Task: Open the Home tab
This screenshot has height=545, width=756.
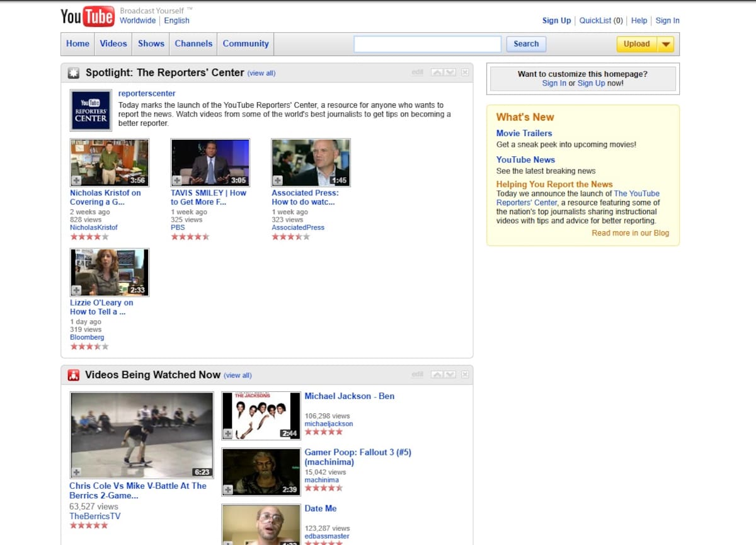Action: pyautogui.click(x=77, y=44)
